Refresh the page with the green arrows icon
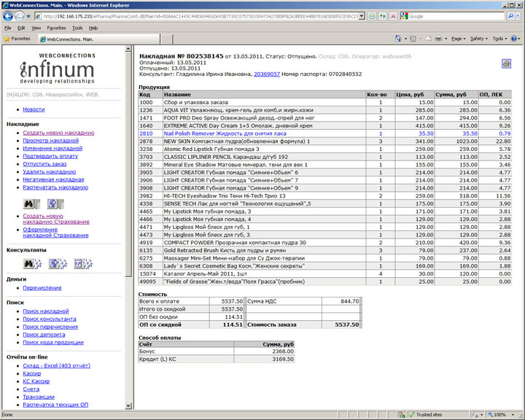 click(x=382, y=16)
